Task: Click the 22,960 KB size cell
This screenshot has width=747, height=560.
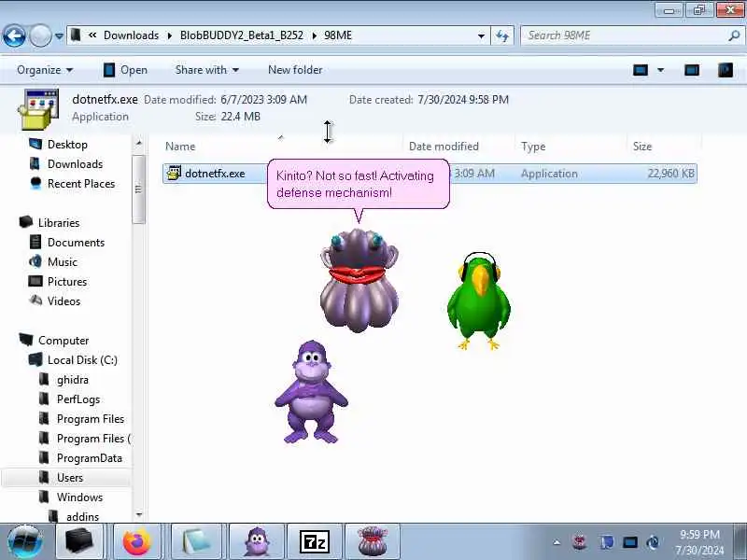Action: click(670, 174)
